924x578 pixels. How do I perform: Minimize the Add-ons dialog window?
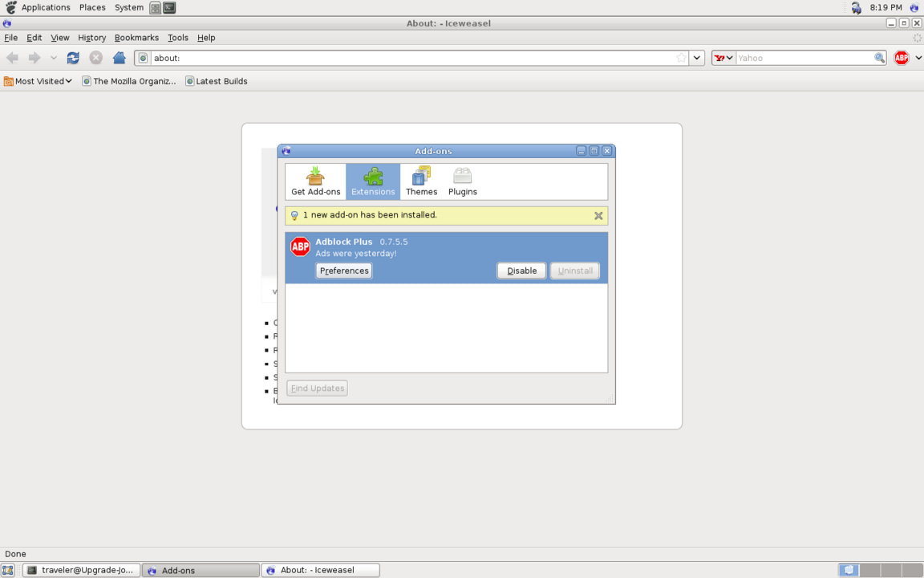pyautogui.click(x=581, y=151)
